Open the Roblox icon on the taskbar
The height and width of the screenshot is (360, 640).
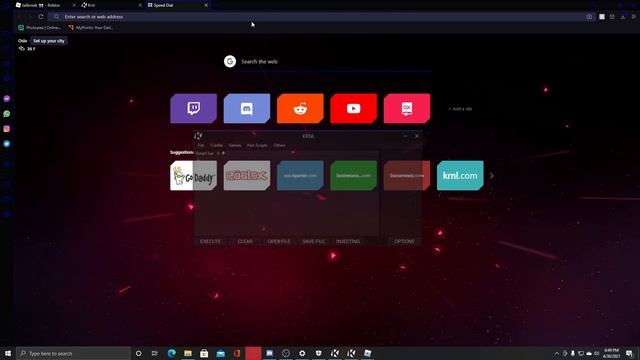coord(367,353)
